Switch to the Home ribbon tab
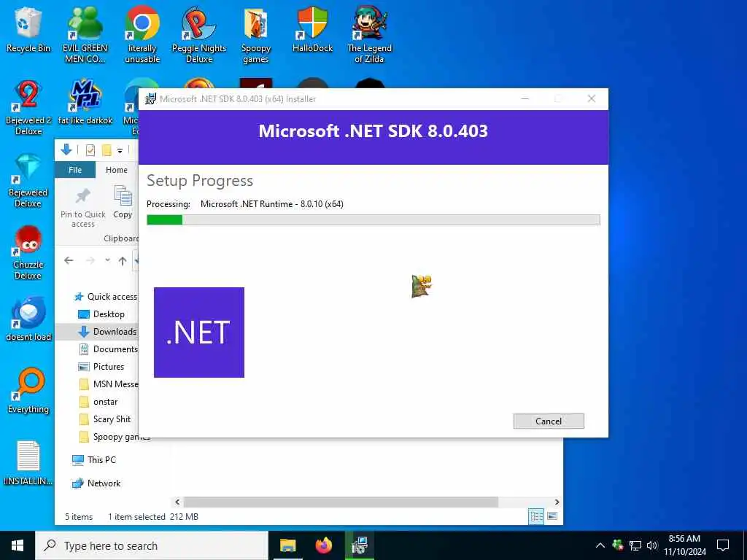The width and height of the screenshot is (747, 560). click(116, 170)
